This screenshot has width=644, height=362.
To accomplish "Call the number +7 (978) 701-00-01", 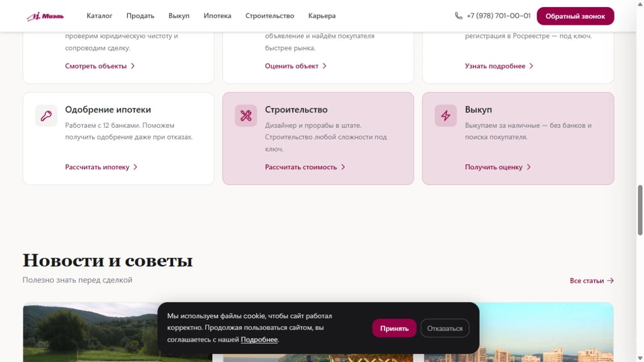I will tap(498, 16).
